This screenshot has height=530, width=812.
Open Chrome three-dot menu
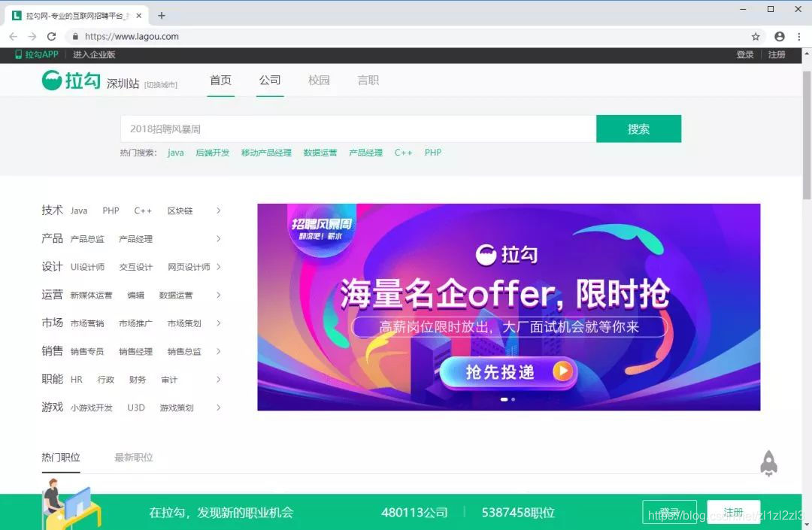tap(799, 37)
